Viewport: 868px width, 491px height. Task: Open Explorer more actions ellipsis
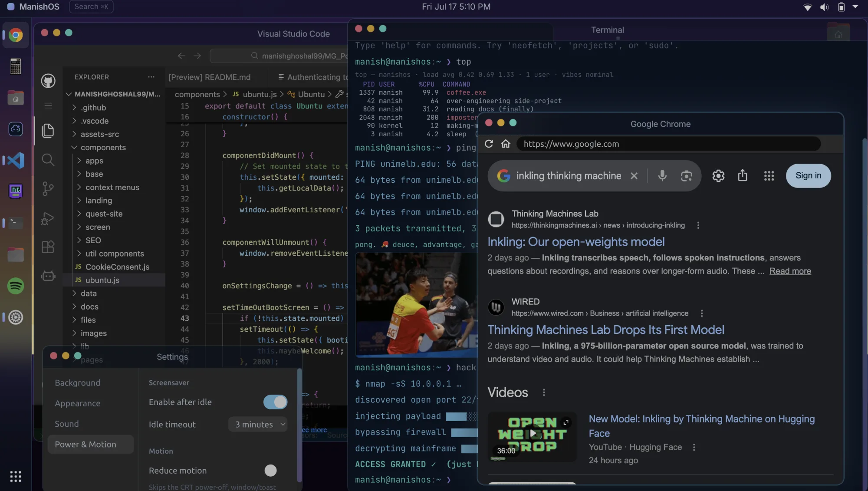pos(151,77)
